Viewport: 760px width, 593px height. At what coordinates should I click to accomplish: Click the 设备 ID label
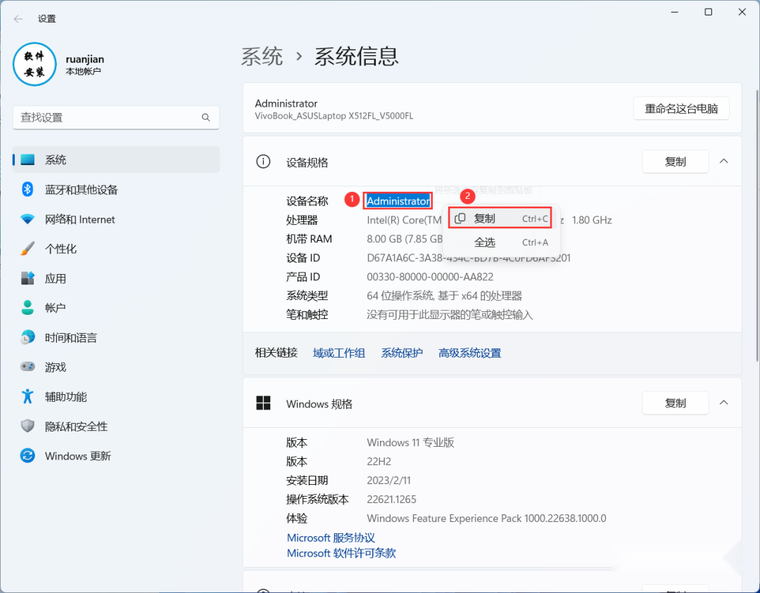click(303, 258)
